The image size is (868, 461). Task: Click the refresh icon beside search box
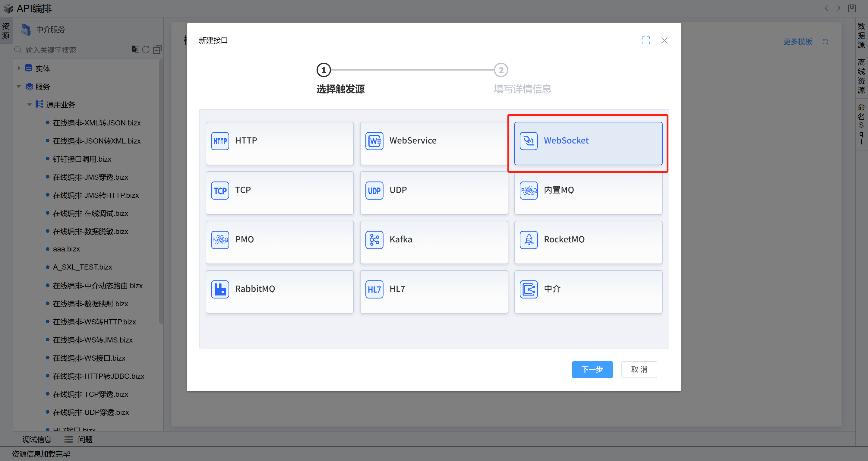(146, 50)
